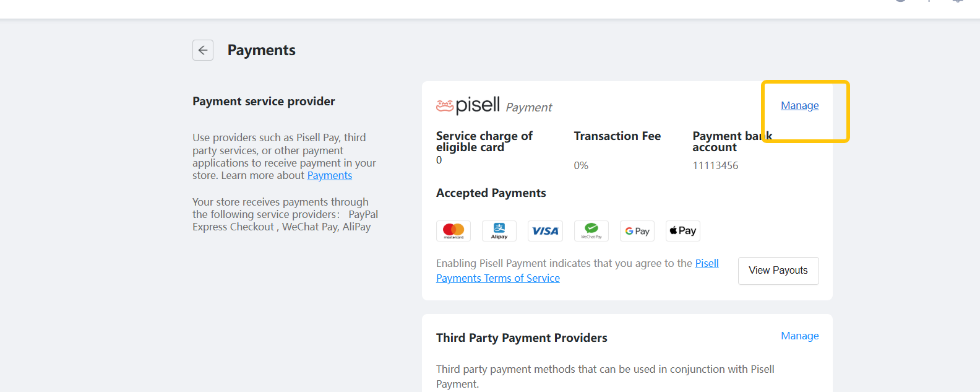This screenshot has height=392, width=980.
Task: Click the 0% Transaction Fee value
Action: tap(581, 165)
